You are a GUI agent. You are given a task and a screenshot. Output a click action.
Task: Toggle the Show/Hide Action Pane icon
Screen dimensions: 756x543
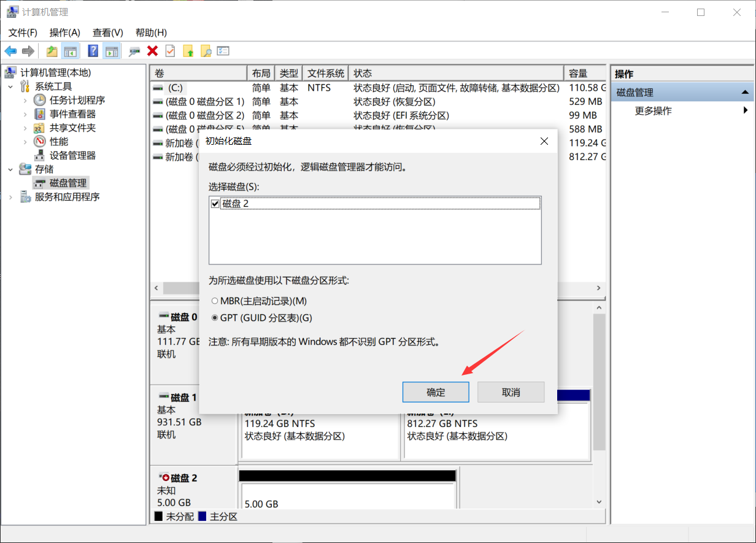tap(111, 52)
